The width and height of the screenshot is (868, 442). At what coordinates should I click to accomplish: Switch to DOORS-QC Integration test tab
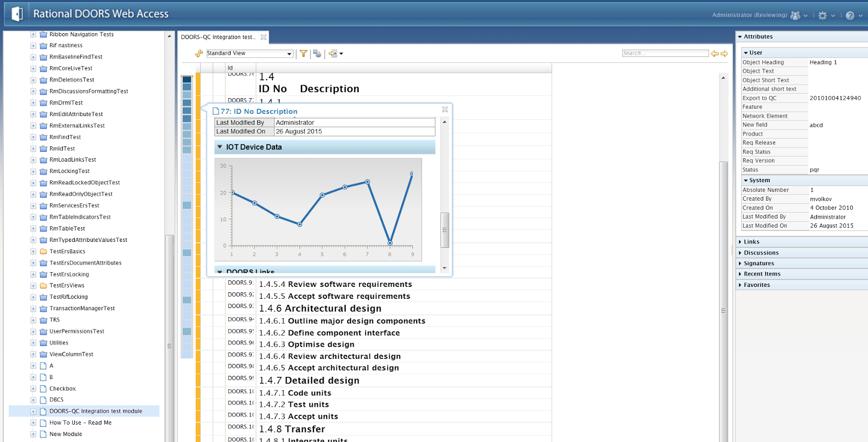[218, 37]
